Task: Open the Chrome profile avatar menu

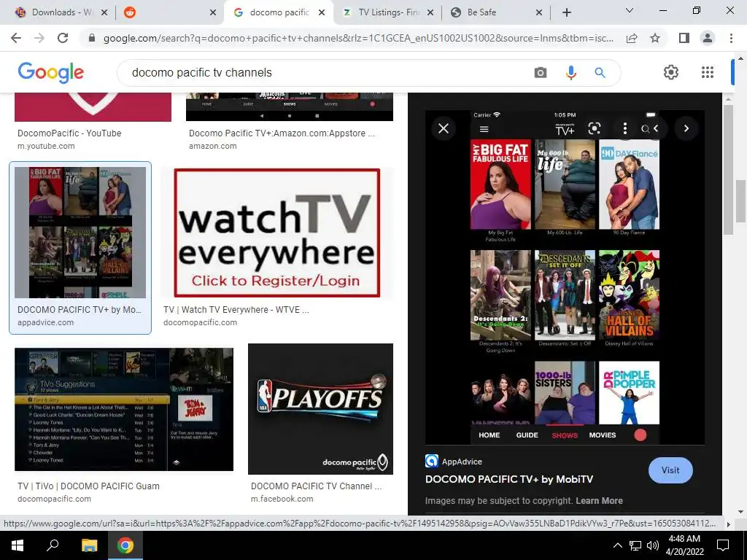Action: pyautogui.click(x=708, y=38)
